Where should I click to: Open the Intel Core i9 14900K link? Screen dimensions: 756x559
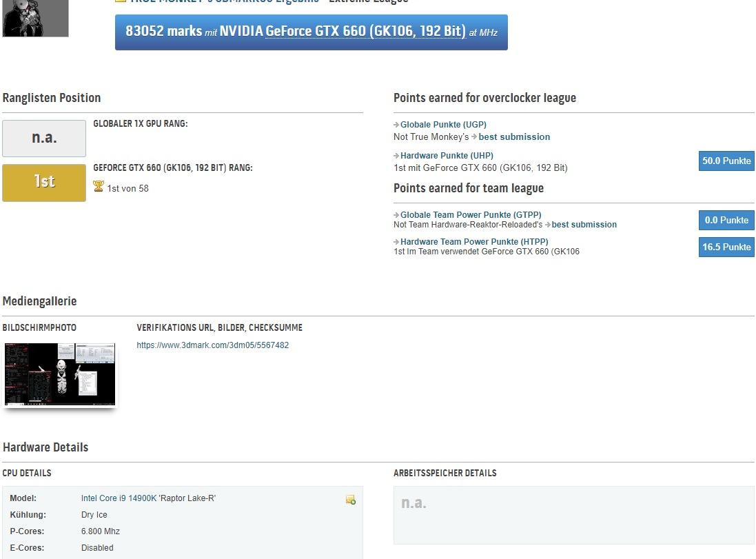119,498
